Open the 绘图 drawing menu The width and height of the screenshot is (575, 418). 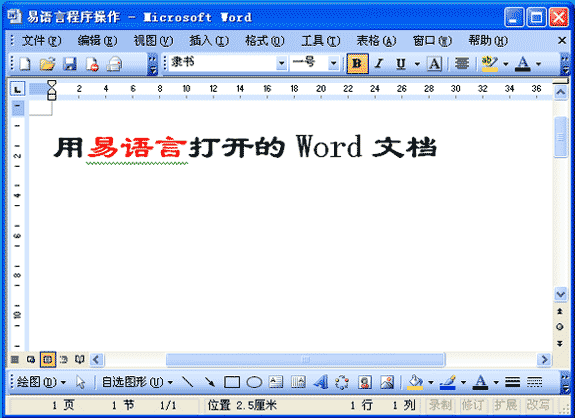click(41, 382)
